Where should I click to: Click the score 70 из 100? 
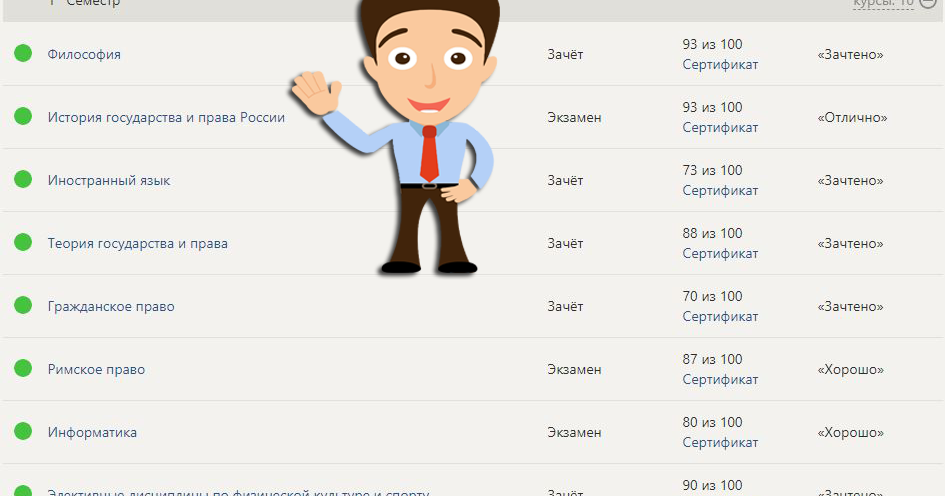pos(712,297)
